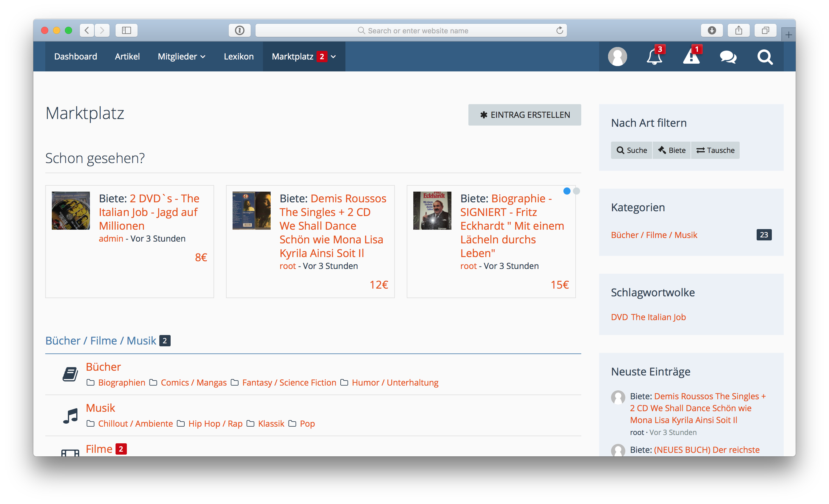Select the second carousel page dot
Viewport: 829px width, 504px height.
(576, 191)
